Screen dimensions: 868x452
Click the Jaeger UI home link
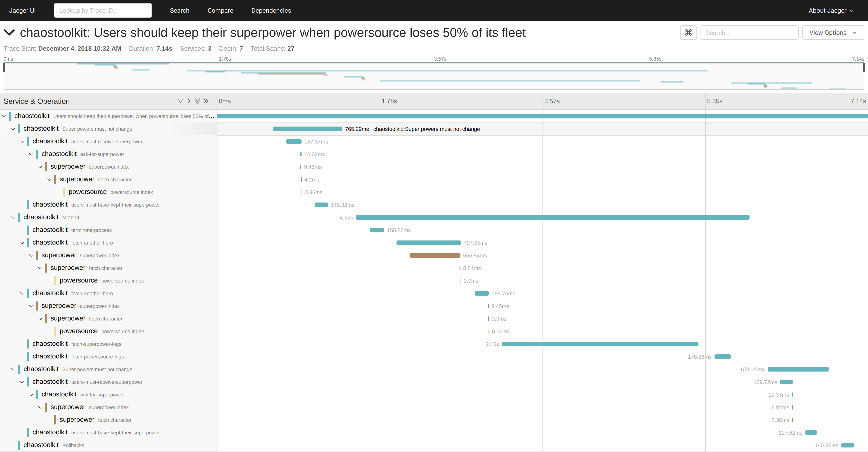(22, 10)
